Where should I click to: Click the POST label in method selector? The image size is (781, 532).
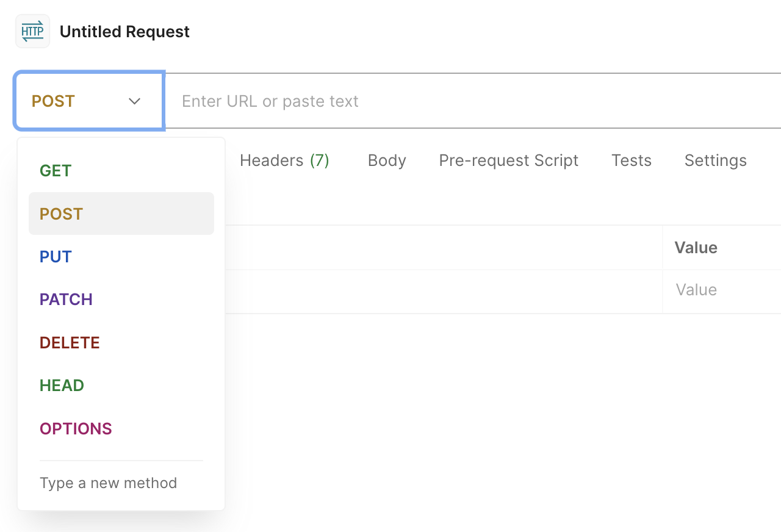coord(53,101)
